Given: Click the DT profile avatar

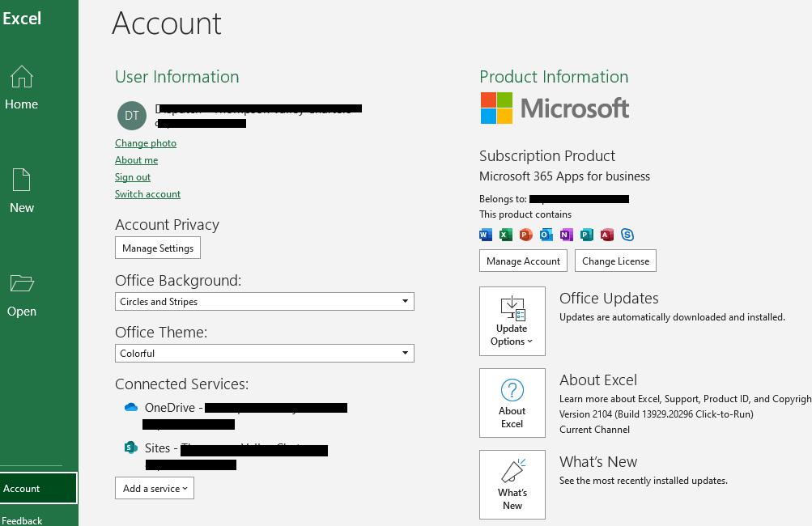Looking at the screenshot, I should click(x=131, y=116).
